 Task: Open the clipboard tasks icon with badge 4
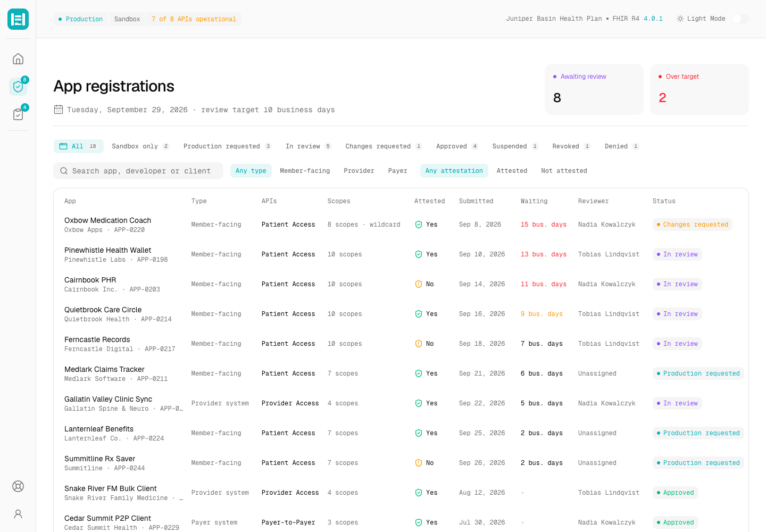point(18,114)
